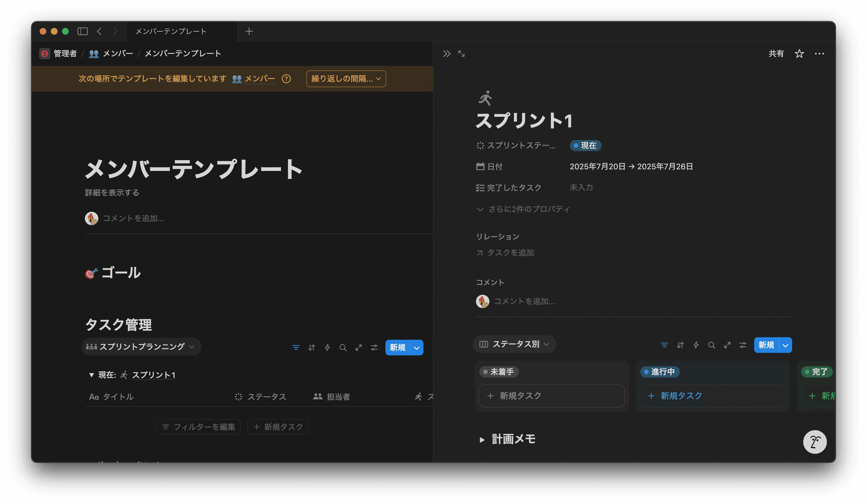
Task: Open the 繰り返しの間隔 dropdown
Action: click(x=346, y=79)
